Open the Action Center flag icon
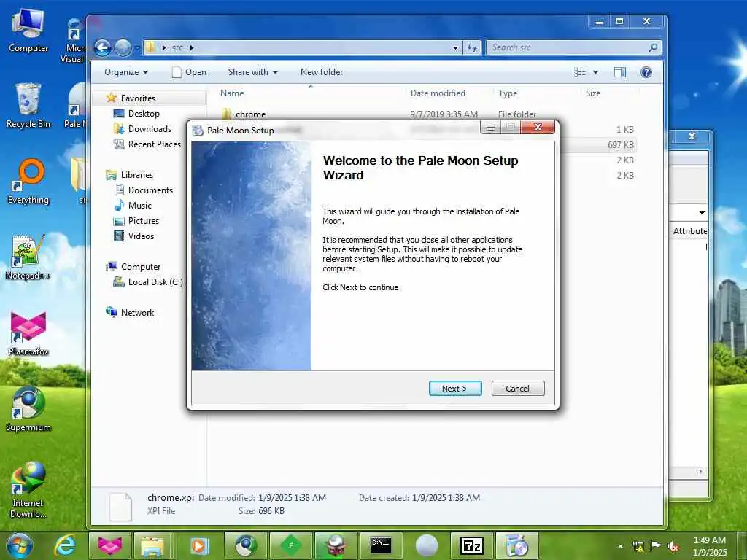 (x=656, y=546)
